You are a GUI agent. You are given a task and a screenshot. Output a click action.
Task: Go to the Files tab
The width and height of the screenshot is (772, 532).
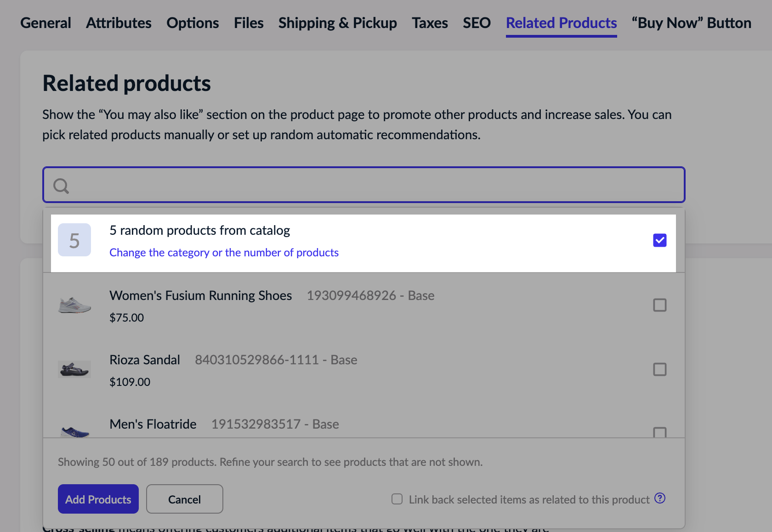(249, 23)
